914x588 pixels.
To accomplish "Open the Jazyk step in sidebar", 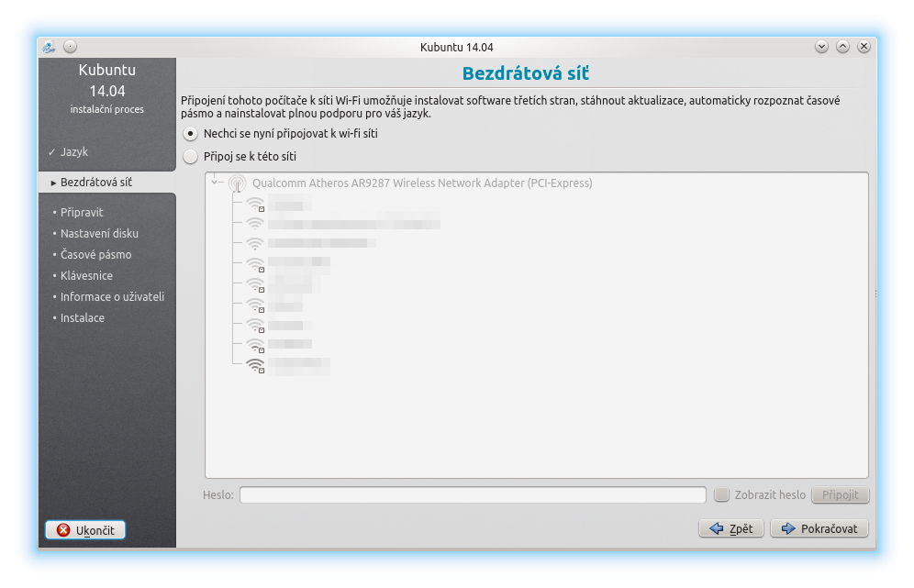I will click(74, 152).
